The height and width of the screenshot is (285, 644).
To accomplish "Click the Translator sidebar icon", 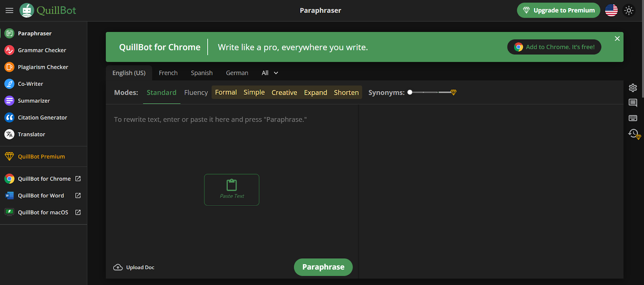I will pos(9,134).
